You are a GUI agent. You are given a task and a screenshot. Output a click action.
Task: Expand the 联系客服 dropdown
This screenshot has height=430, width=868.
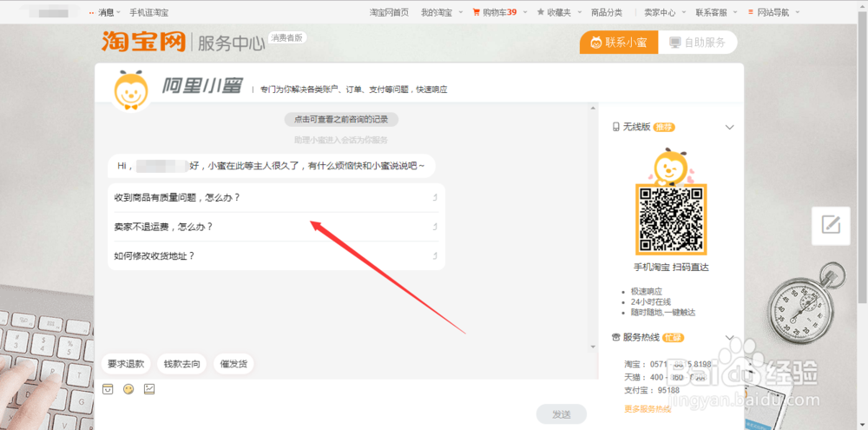coord(736,12)
